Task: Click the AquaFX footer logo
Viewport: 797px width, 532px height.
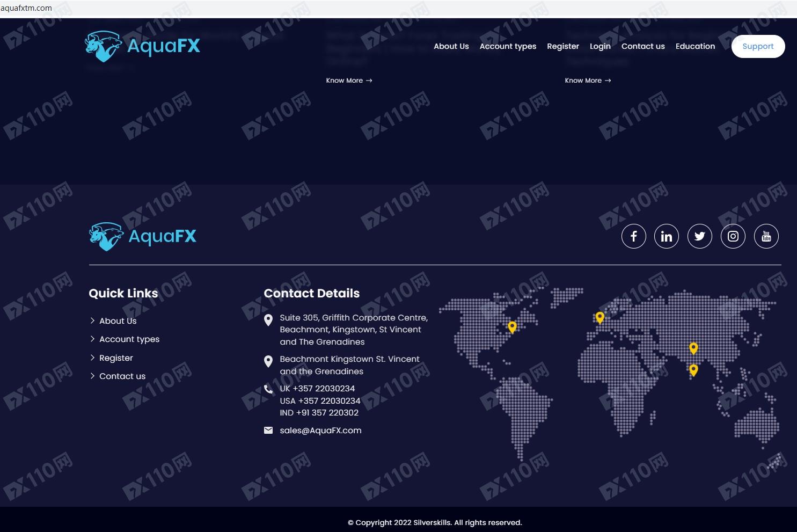Action: 143,237
